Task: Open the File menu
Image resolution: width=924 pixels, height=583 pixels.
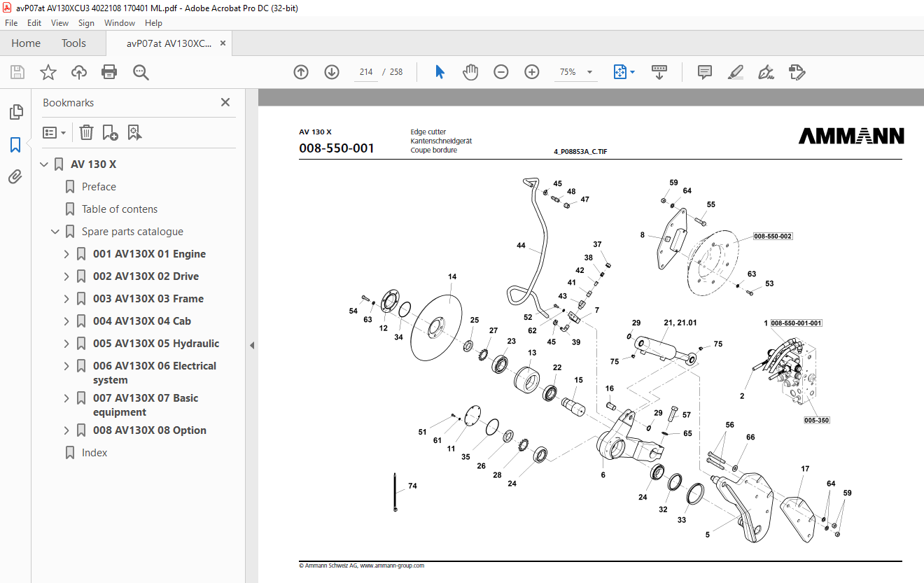Action: click(x=11, y=23)
